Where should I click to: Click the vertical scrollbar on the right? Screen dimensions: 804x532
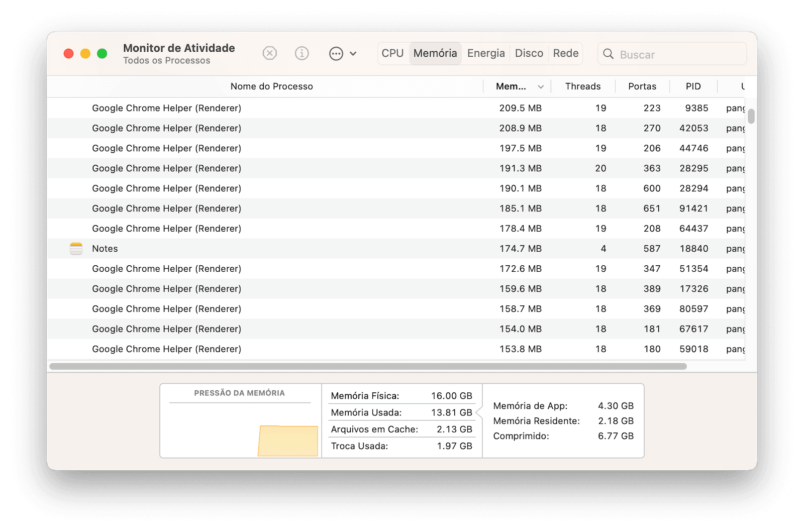coord(751,117)
